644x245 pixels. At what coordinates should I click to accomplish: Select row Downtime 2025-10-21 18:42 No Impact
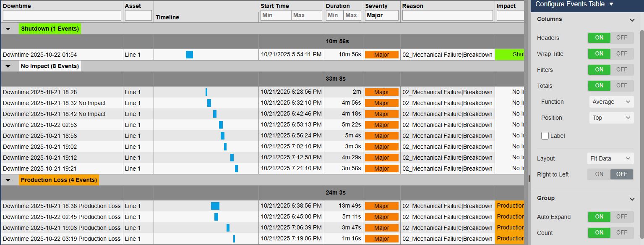[263, 114]
